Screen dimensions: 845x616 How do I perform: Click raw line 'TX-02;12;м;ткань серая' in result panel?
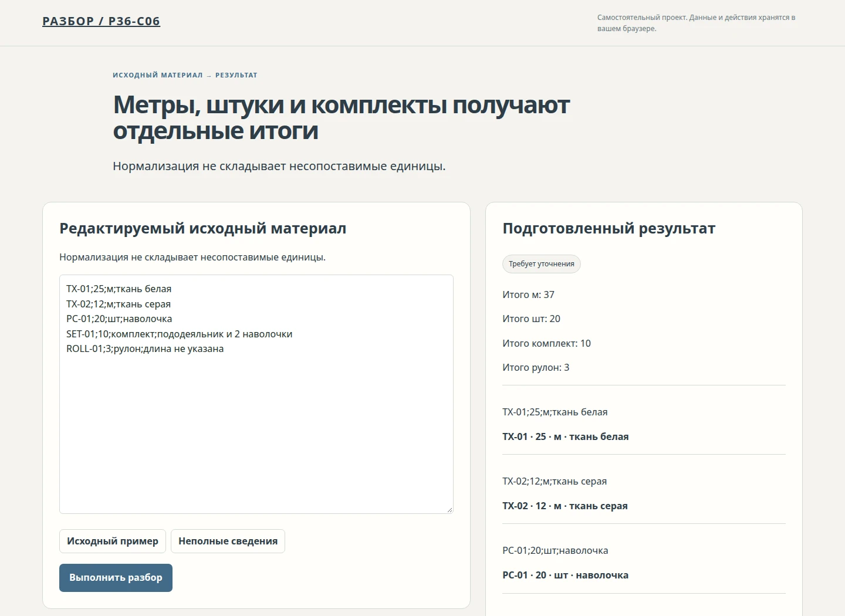coord(555,481)
